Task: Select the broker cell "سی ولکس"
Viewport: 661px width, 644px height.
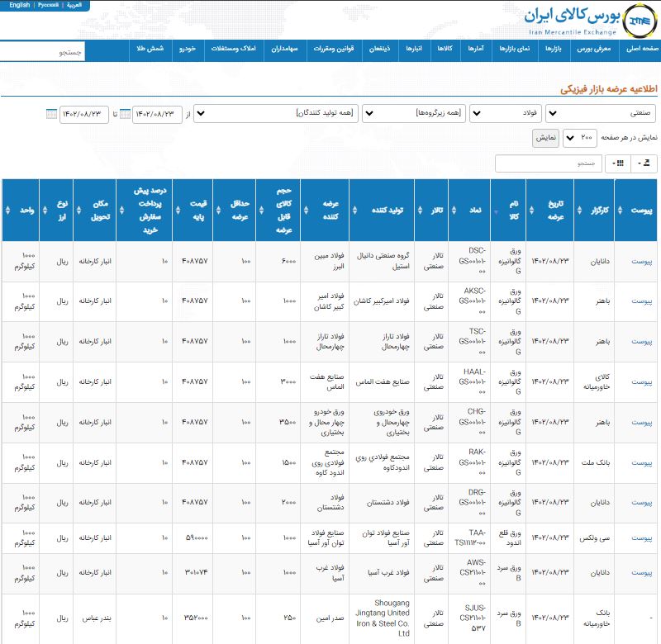Action: point(595,538)
